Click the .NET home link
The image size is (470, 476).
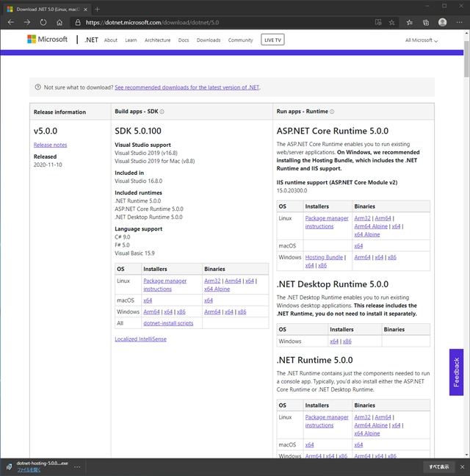pyautogui.click(x=91, y=40)
